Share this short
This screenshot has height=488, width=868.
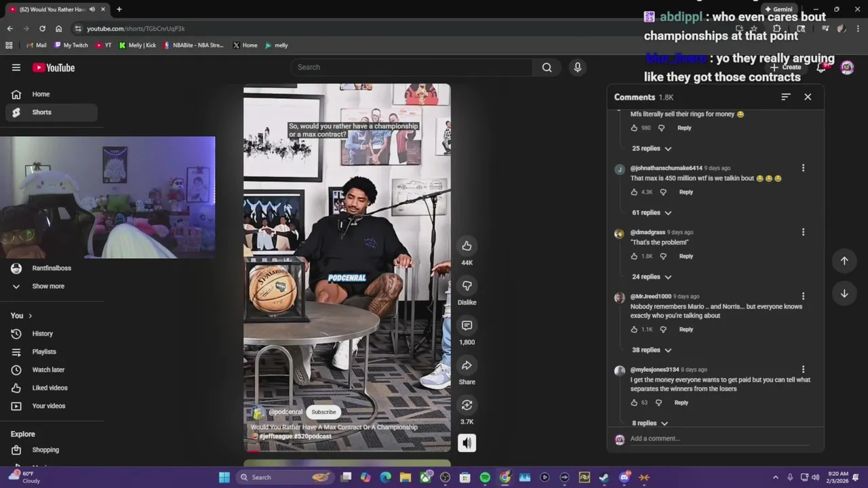[x=467, y=365]
